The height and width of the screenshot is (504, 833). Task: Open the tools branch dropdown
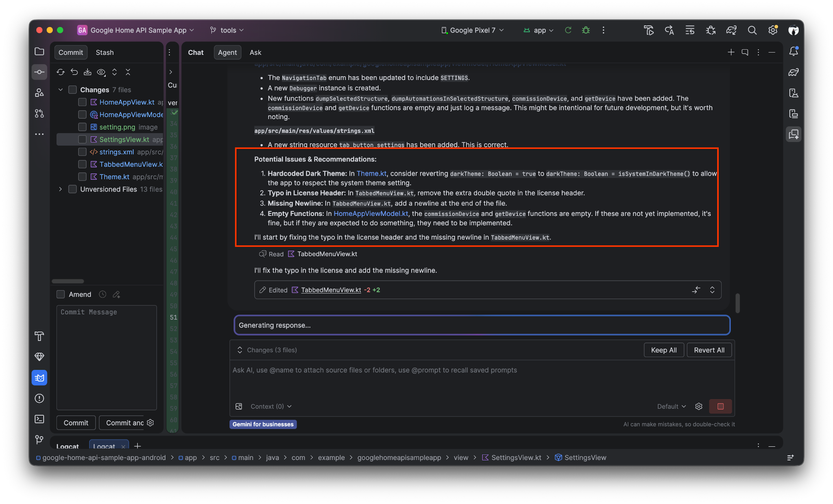point(227,30)
